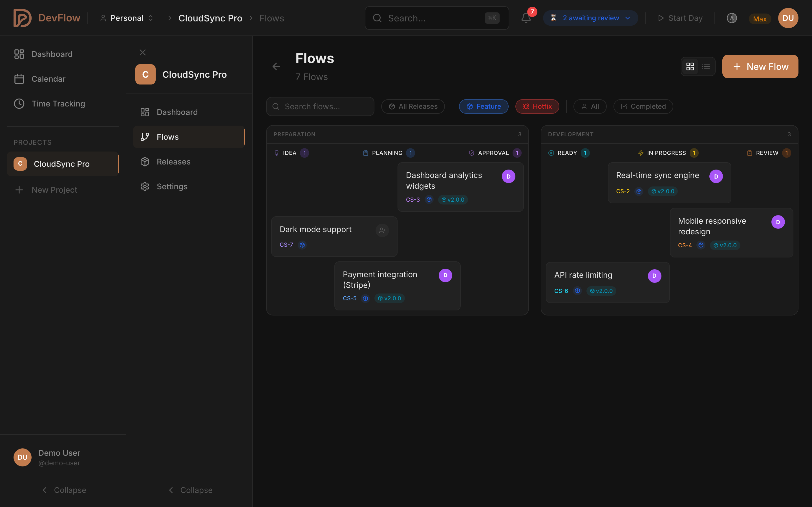The width and height of the screenshot is (812, 507).
Task: Click the New Flow button
Action: 760,66
